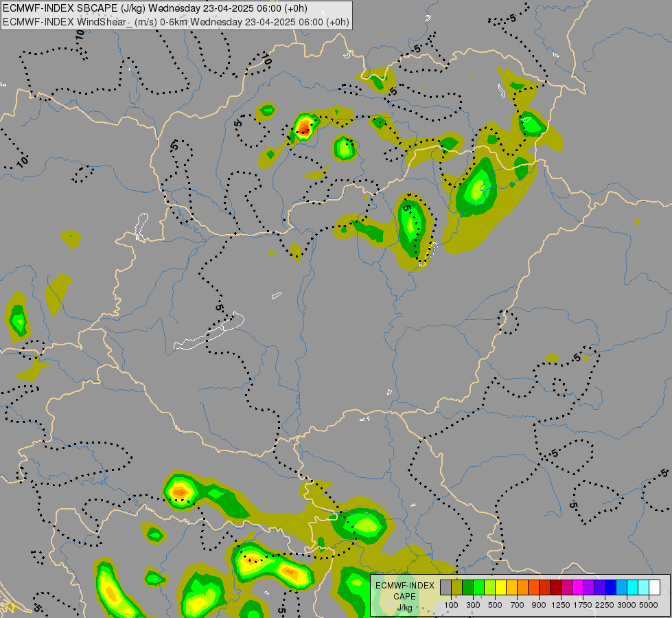Image resolution: width=672 pixels, height=618 pixels.
Task: Click the magenta legend swatch
Action: point(578,587)
